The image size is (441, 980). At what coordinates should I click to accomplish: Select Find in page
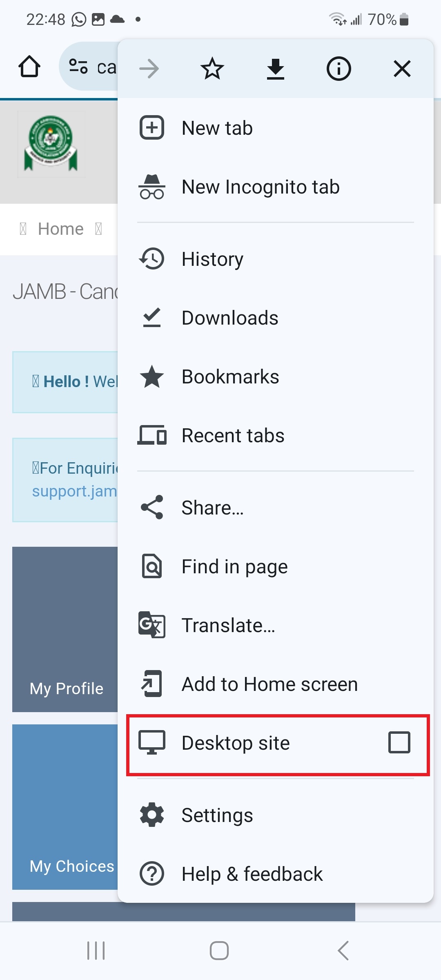pos(276,566)
